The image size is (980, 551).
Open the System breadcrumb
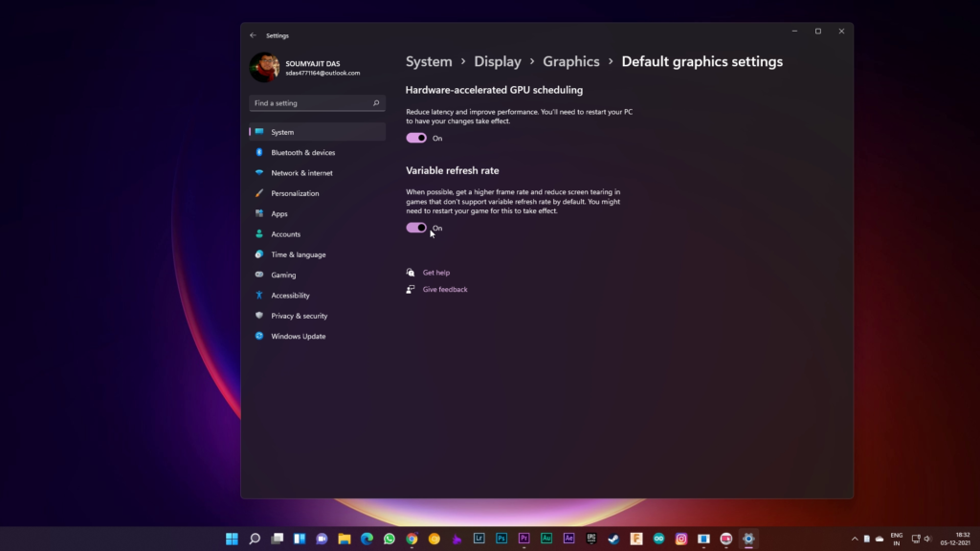[x=429, y=61]
